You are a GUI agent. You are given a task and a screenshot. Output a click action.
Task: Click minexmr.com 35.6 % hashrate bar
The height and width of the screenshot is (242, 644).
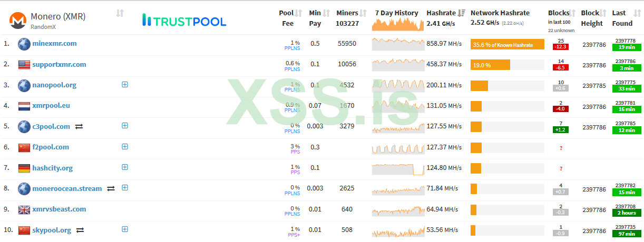pyautogui.click(x=507, y=45)
